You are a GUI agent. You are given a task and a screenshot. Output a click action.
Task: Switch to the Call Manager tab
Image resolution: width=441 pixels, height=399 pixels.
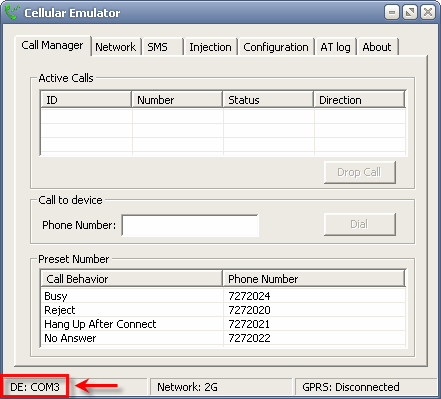pyautogui.click(x=53, y=45)
